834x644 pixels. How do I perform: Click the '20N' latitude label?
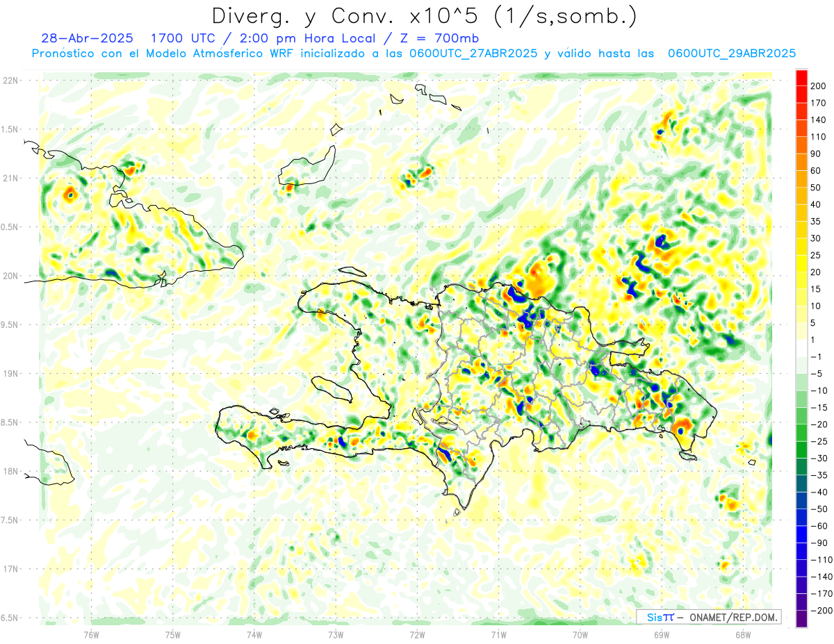pos(11,276)
